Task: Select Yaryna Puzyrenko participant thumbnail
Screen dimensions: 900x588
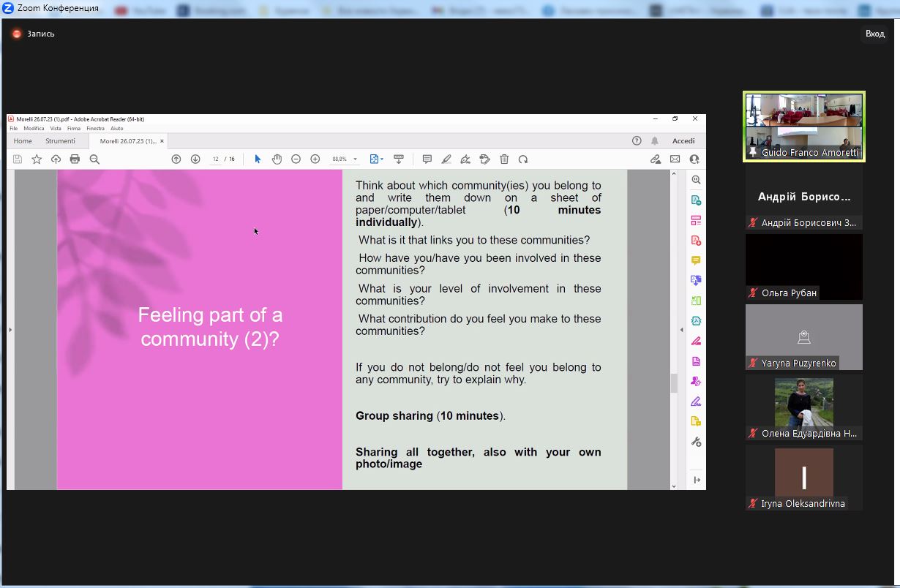Action: point(803,337)
